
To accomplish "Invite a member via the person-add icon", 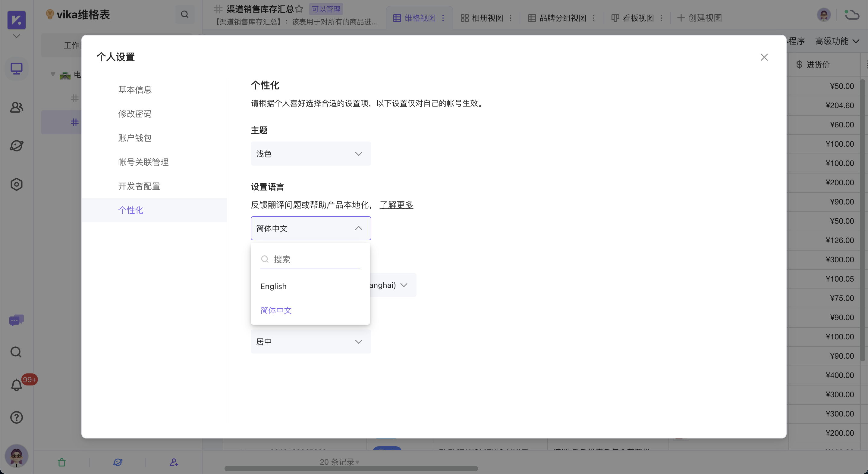I will tap(174, 462).
